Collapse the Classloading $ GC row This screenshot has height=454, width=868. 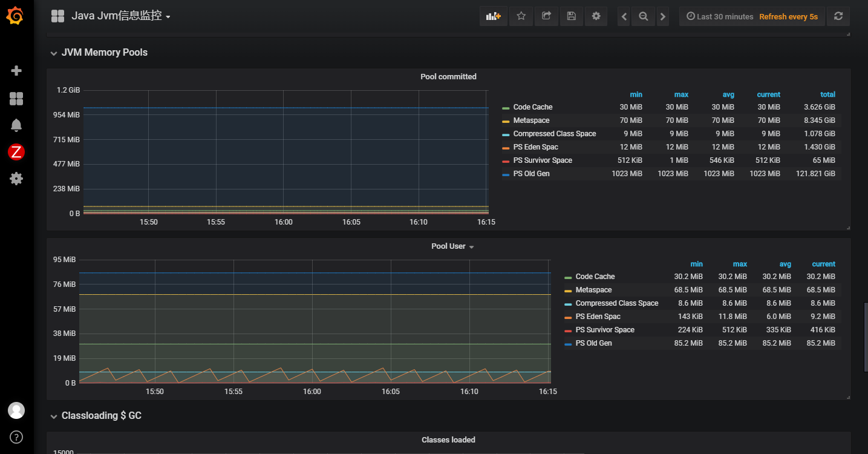101,416
